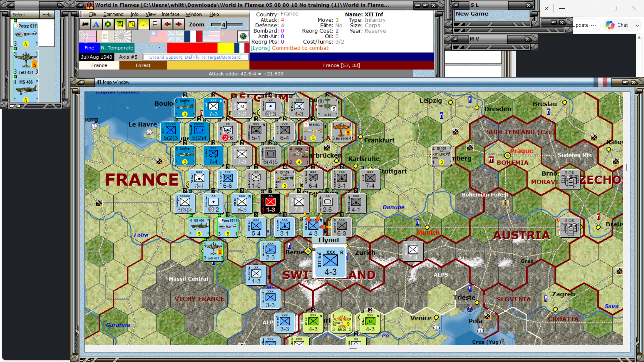Open a new browser tab with the plus button
644x362 pixels.
[562, 8]
